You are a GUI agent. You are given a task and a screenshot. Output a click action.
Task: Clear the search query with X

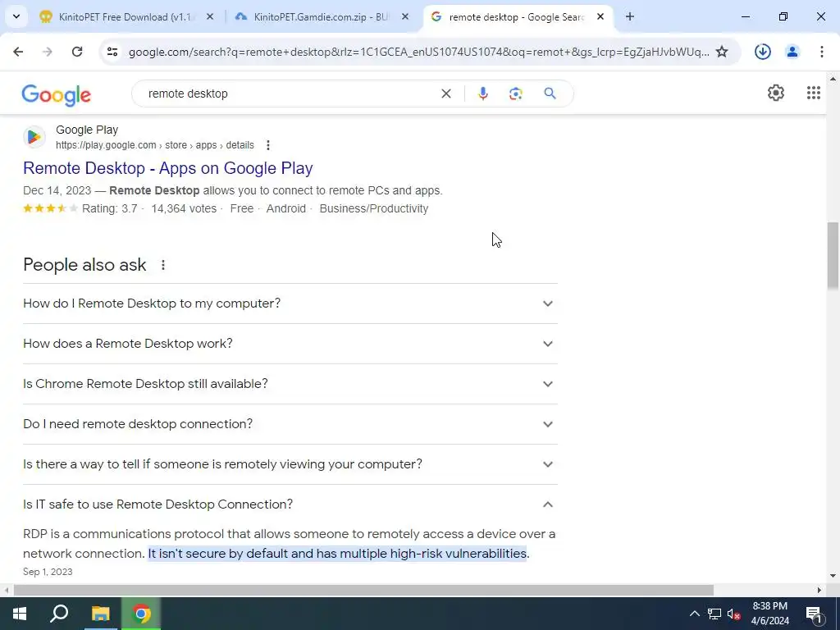click(445, 94)
